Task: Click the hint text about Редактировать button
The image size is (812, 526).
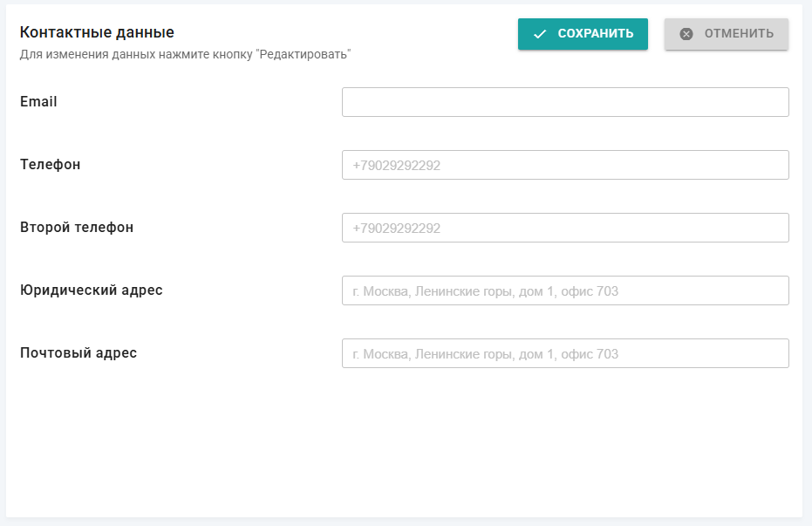Action: (x=186, y=54)
